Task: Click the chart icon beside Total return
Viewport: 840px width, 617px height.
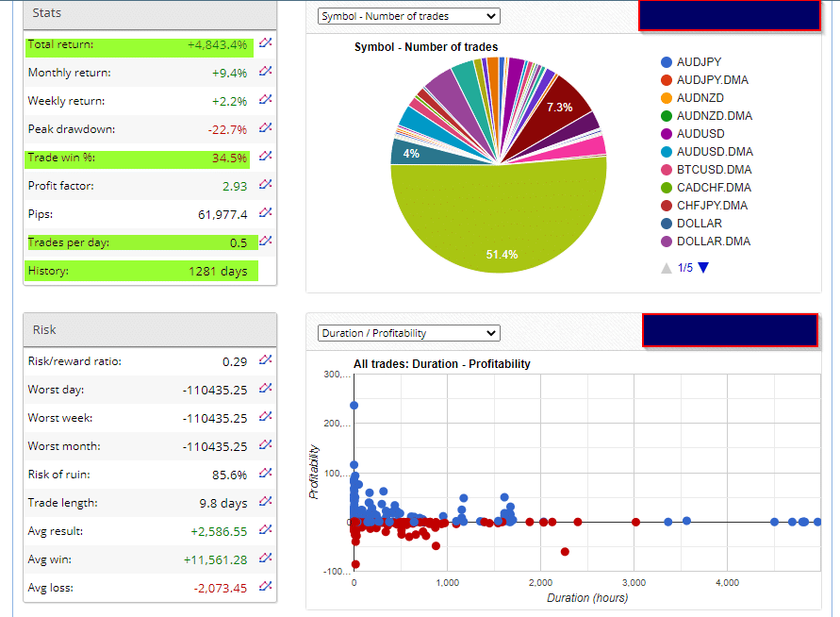Action: [x=265, y=43]
